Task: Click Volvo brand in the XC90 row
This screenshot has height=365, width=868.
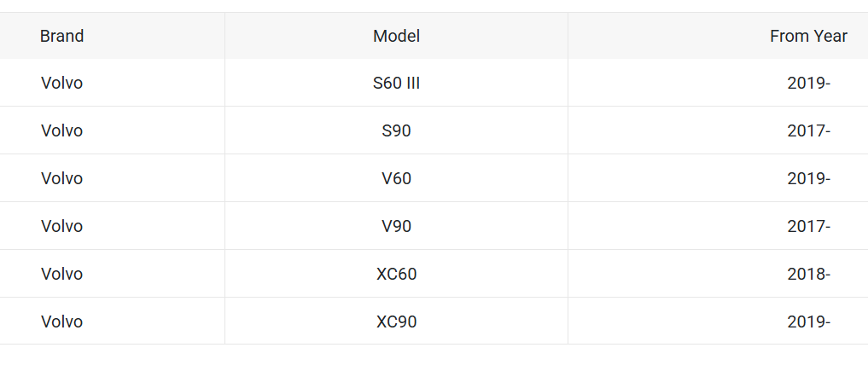Action: 61,322
